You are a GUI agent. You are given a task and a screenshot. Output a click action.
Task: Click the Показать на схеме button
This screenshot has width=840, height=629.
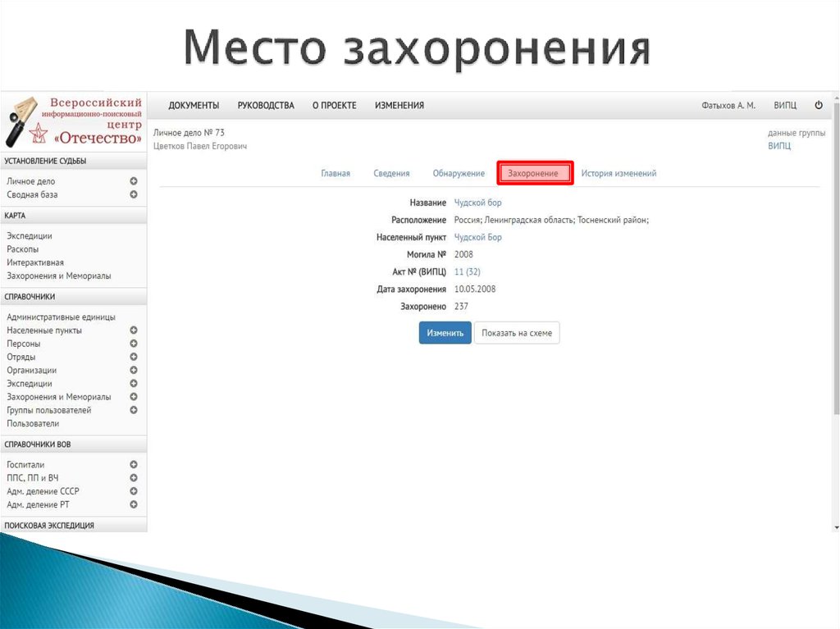[517, 332]
